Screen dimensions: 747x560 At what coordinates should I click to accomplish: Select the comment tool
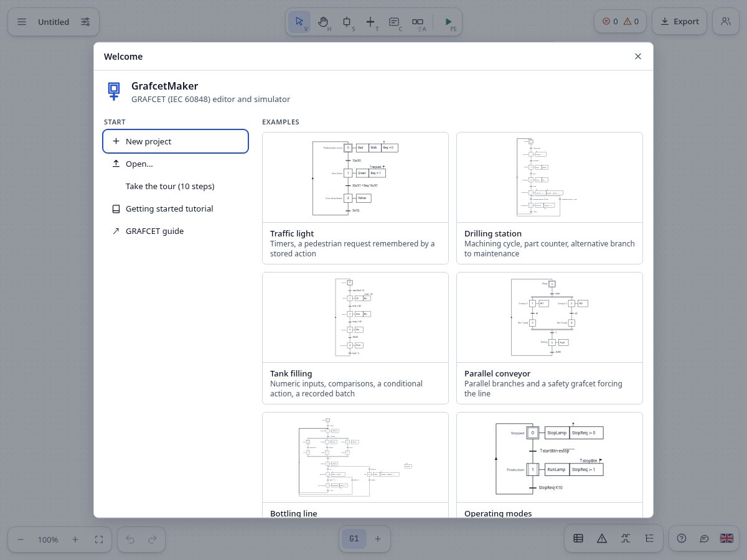click(x=394, y=22)
